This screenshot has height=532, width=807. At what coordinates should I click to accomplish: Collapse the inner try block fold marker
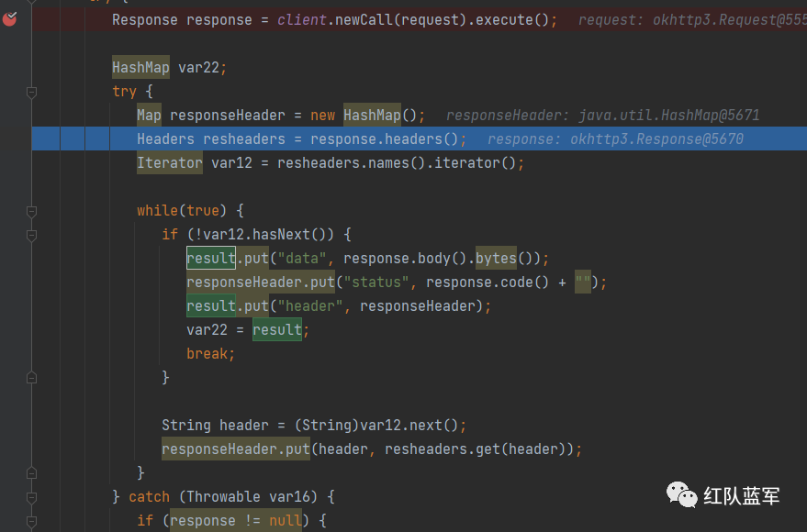pyautogui.click(x=31, y=92)
